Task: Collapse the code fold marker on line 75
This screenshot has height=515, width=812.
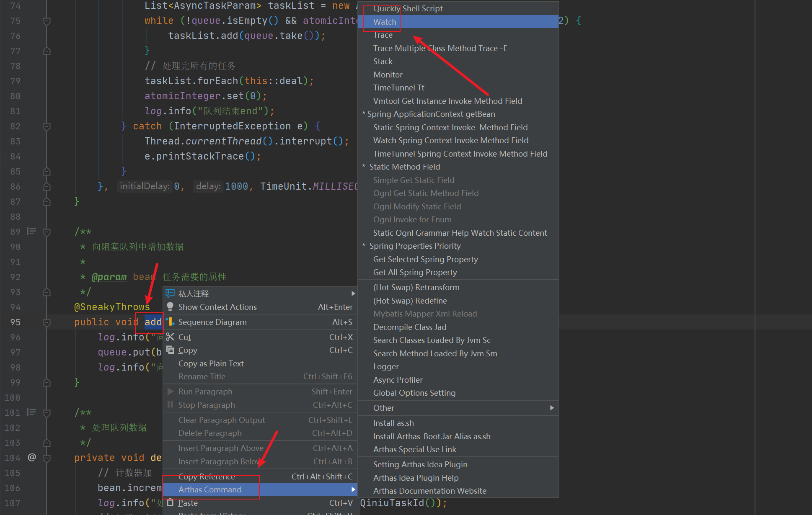Action: coord(47,21)
